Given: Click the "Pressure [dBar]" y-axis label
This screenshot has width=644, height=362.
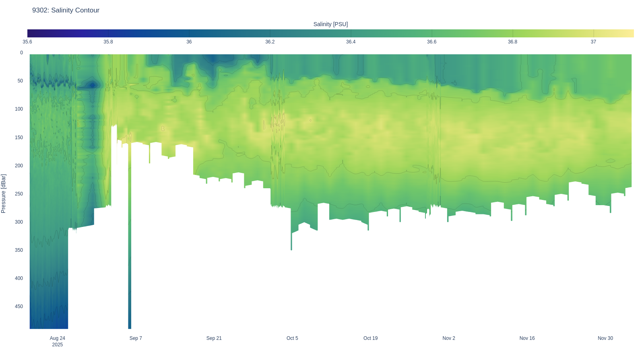Looking at the screenshot, I should click(4, 193).
